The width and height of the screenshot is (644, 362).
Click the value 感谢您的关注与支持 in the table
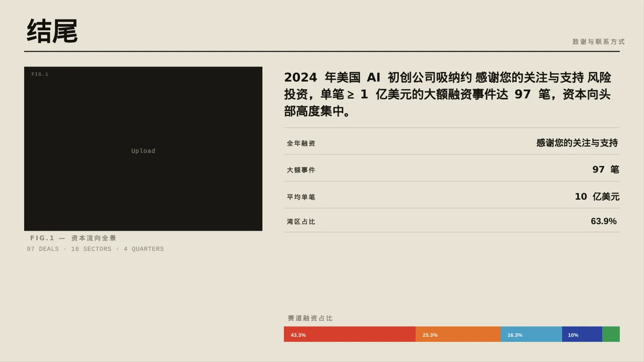coord(577,143)
